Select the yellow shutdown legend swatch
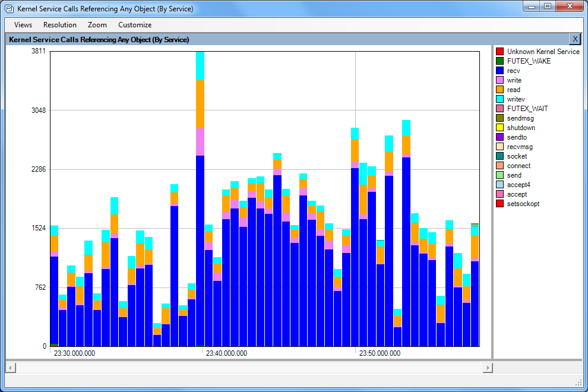Screen dimensions: 588x392 pos(500,128)
